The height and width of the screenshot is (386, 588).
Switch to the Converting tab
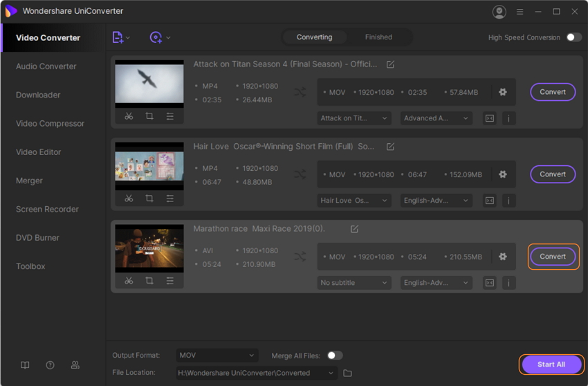314,37
